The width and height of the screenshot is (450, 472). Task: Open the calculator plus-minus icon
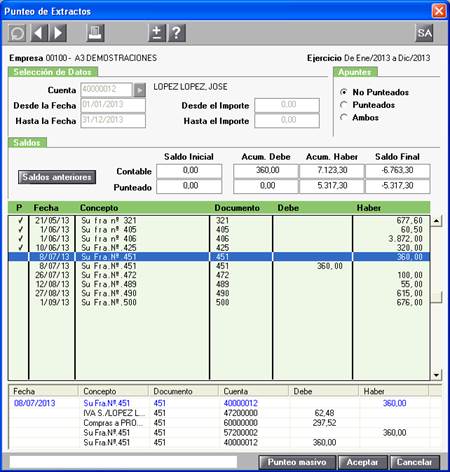(x=157, y=33)
